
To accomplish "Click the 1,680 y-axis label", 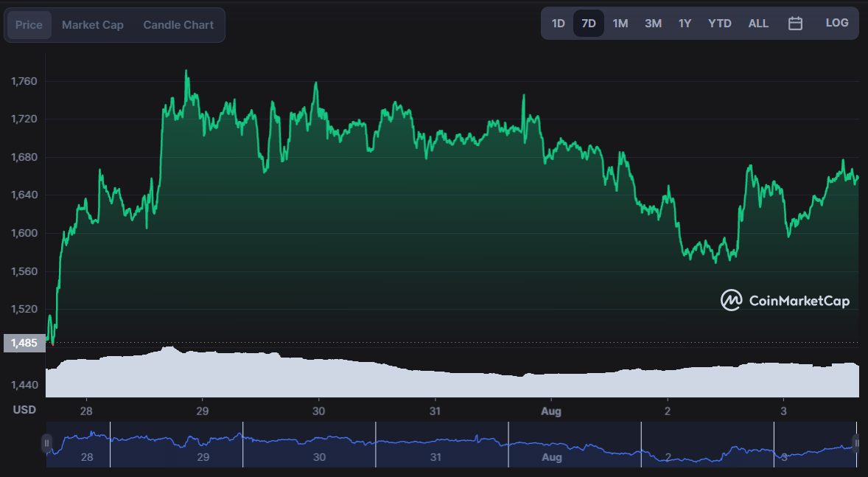I will pos(24,157).
